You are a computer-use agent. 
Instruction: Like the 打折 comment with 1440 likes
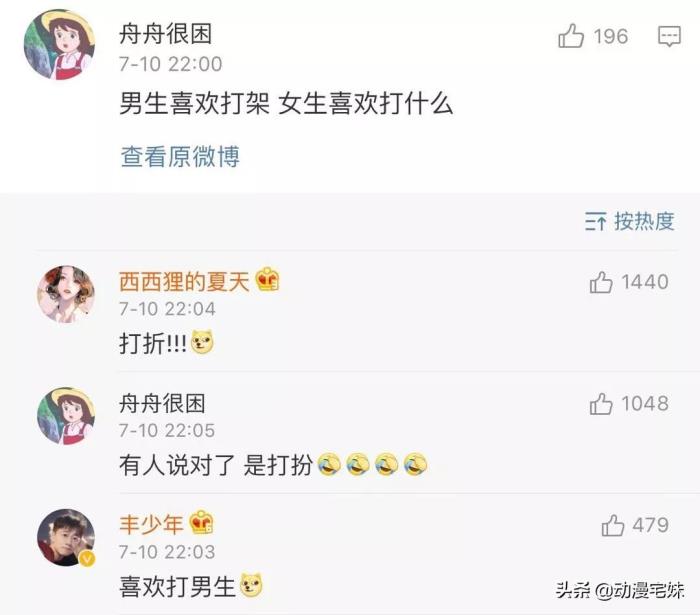pos(600,282)
